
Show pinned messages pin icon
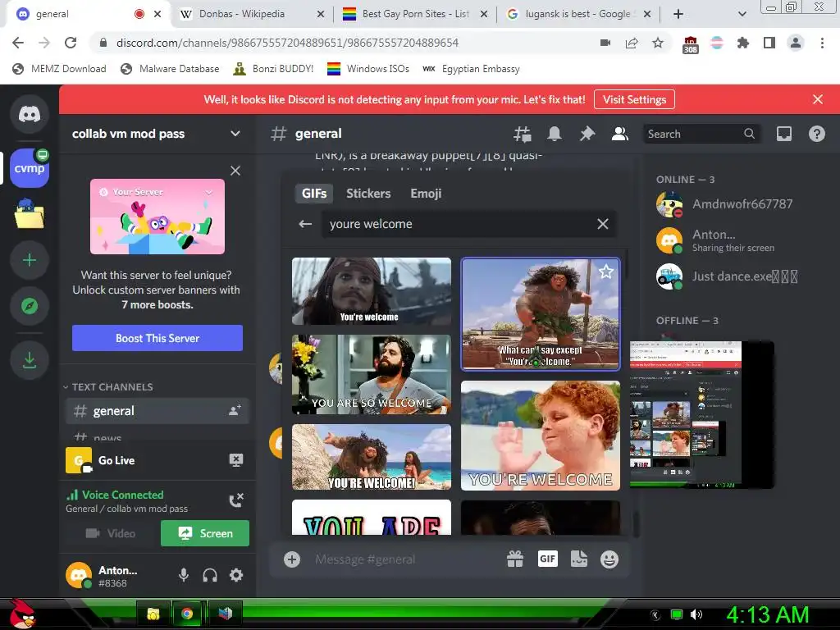pos(587,134)
